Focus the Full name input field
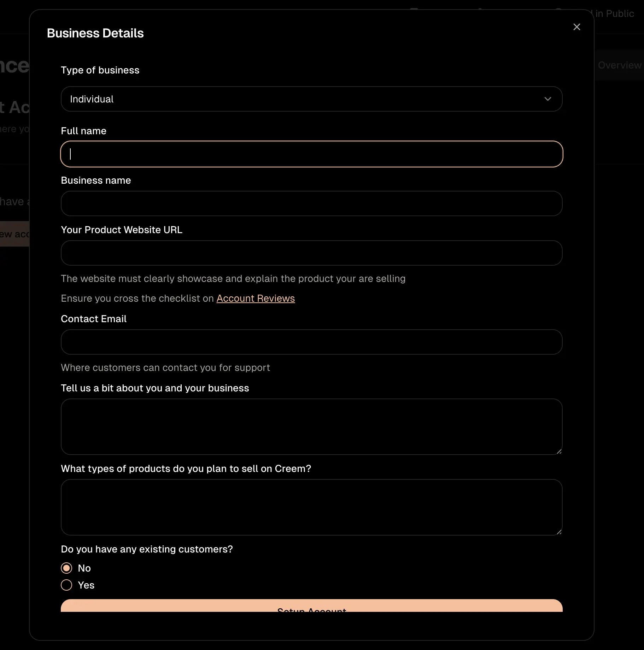This screenshot has height=650, width=644. 311,154
